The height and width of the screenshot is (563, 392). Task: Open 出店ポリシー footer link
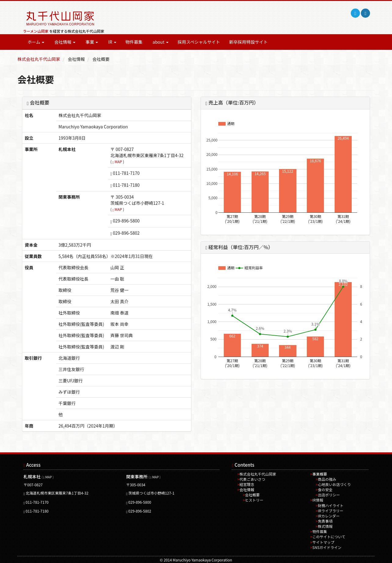coord(329,495)
